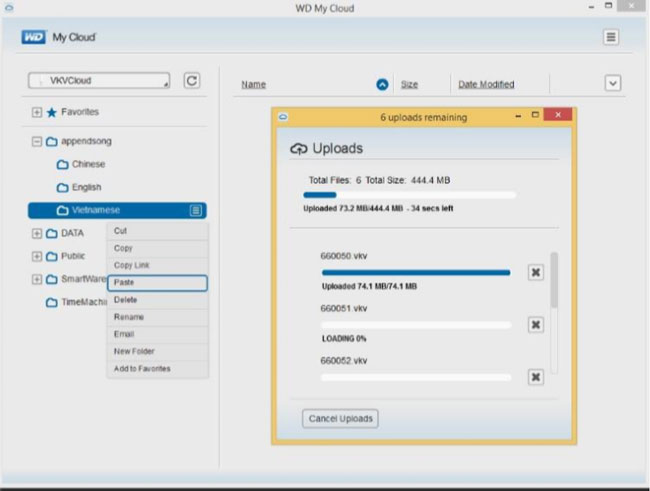Click the blue sort arrow next to Name
The image size is (650, 491).
click(x=382, y=85)
